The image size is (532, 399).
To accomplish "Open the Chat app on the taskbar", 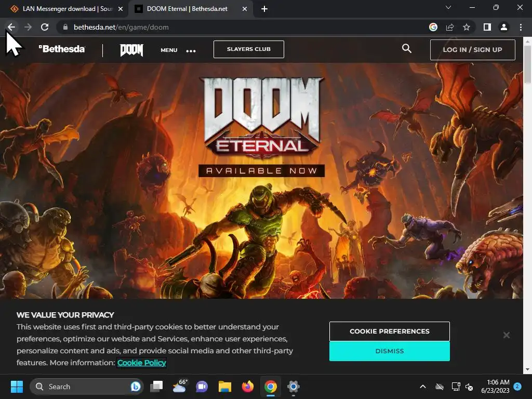I will pos(202,387).
